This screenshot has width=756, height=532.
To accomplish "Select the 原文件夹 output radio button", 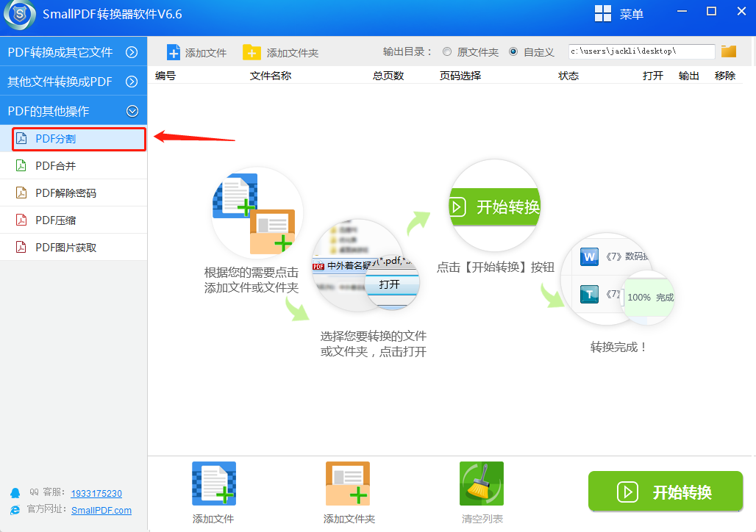I will click(447, 52).
